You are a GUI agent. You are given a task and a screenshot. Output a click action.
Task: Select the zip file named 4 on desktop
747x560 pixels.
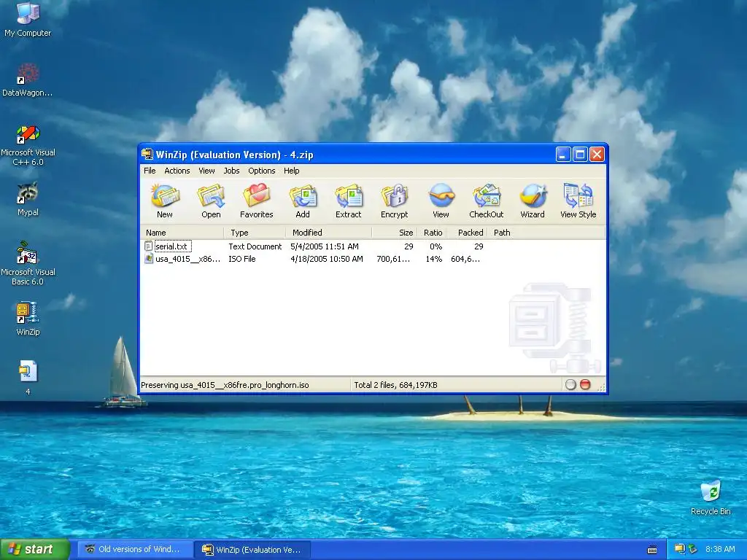click(28, 378)
